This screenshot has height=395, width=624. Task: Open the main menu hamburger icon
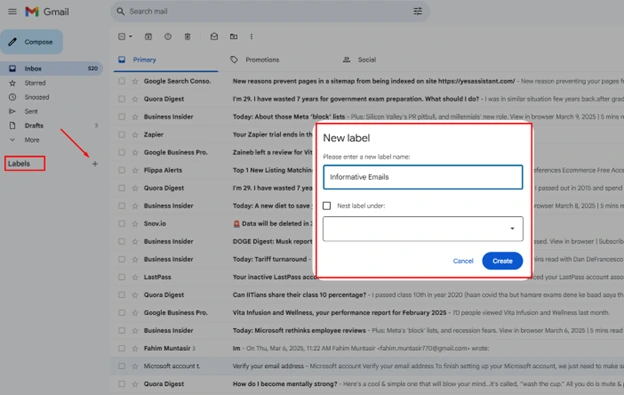pos(12,12)
